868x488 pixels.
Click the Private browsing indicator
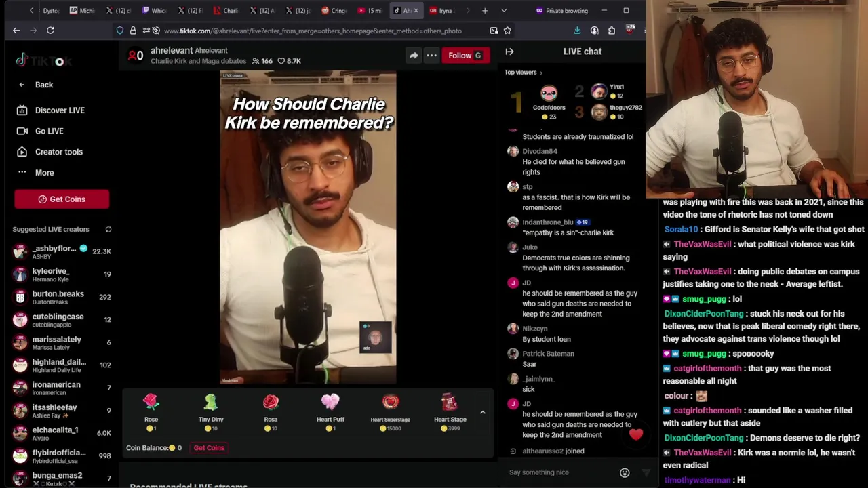click(561, 11)
